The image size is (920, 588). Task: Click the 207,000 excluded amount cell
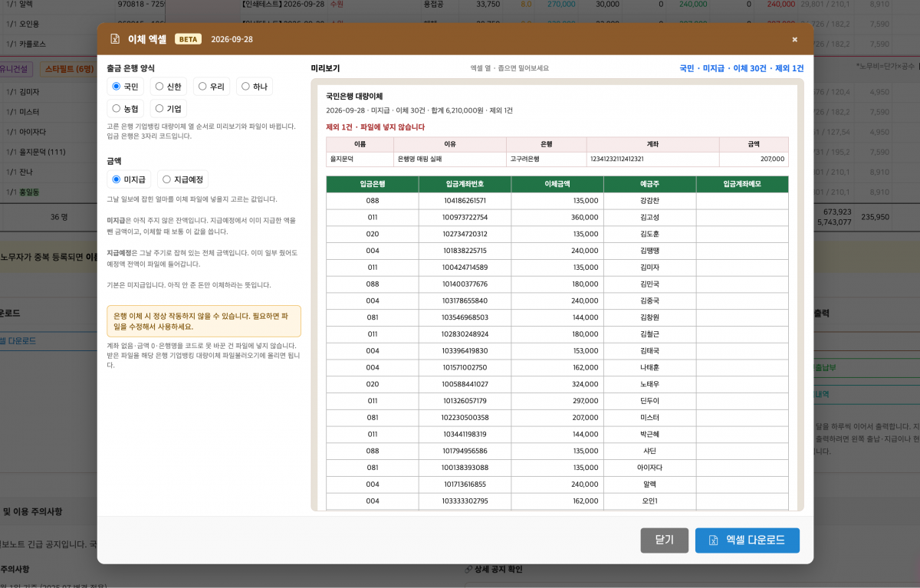[x=754, y=159]
